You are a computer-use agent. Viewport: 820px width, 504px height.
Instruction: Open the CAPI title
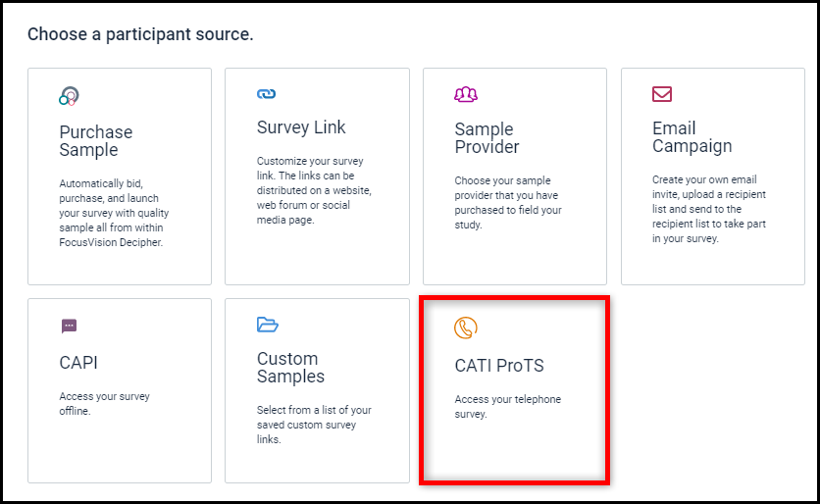[x=78, y=363]
